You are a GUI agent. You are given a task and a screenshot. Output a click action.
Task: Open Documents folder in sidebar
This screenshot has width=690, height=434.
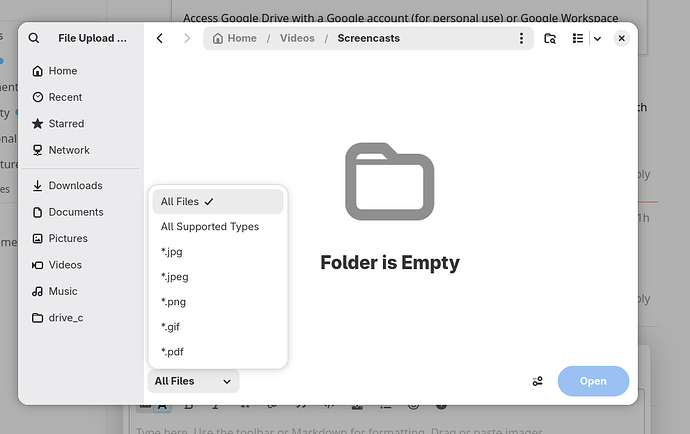click(81, 212)
